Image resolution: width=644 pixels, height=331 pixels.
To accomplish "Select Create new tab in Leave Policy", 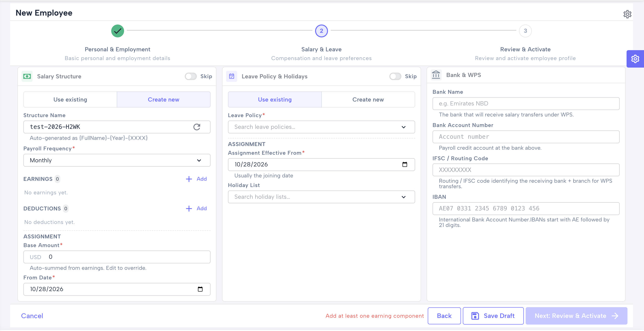I will [x=368, y=100].
